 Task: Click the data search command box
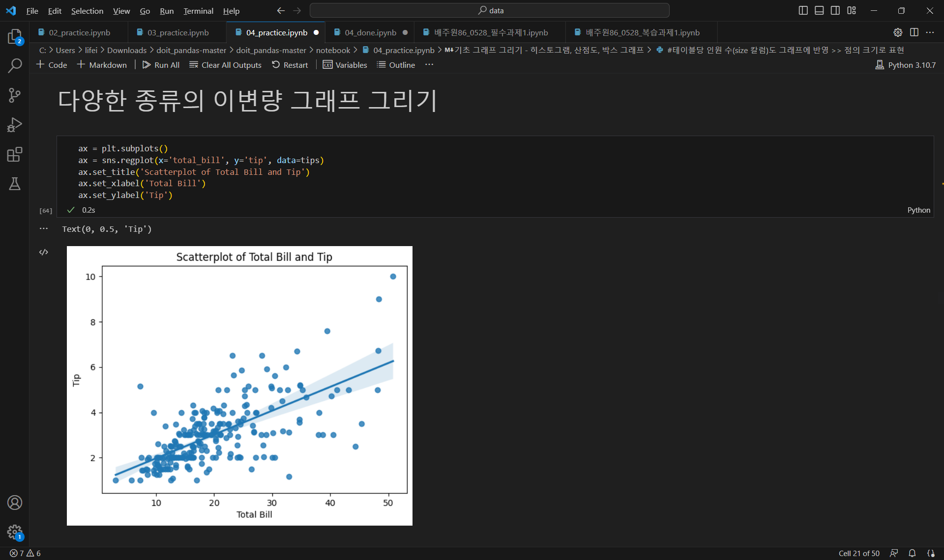tap(490, 10)
